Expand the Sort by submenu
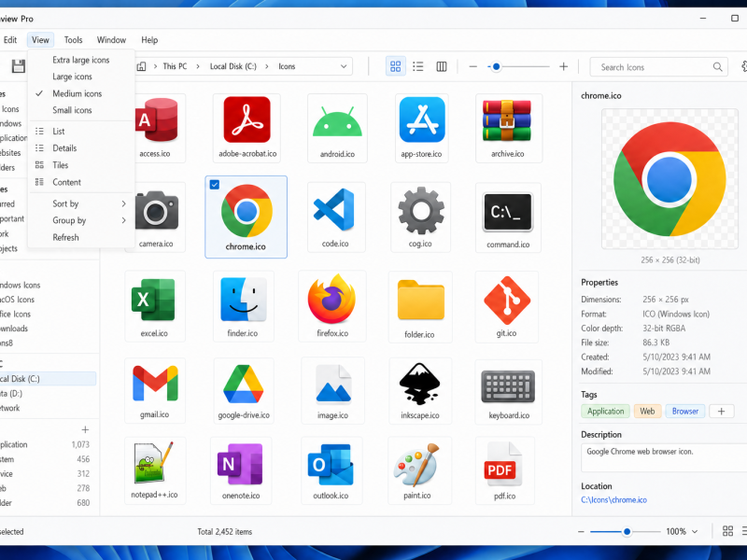This screenshot has width=747, height=560. 81,203
